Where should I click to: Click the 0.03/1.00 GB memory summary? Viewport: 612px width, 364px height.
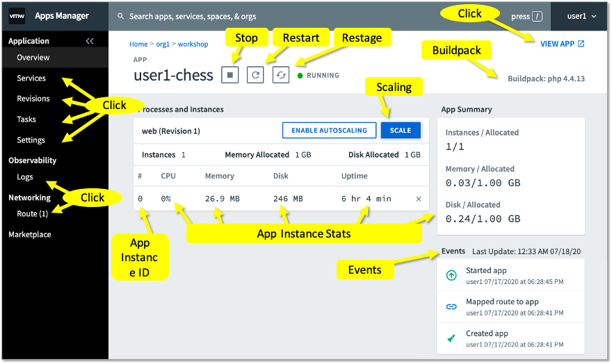pos(483,183)
